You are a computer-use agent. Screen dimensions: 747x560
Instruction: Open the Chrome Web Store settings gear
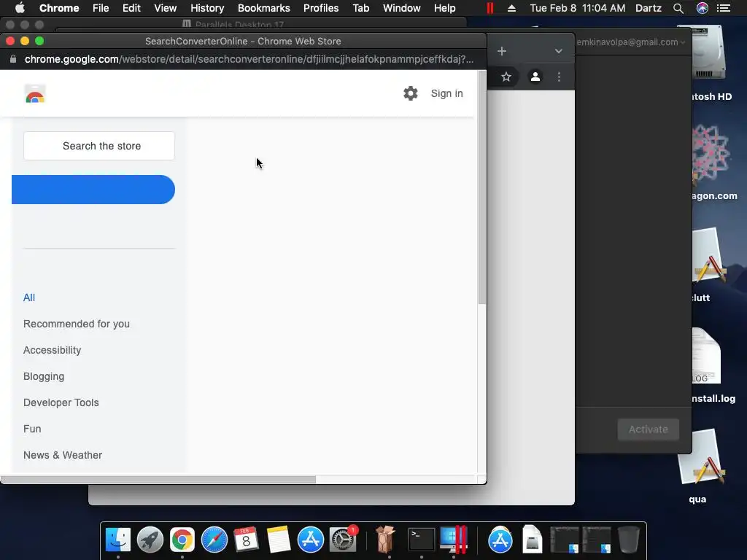coord(410,93)
